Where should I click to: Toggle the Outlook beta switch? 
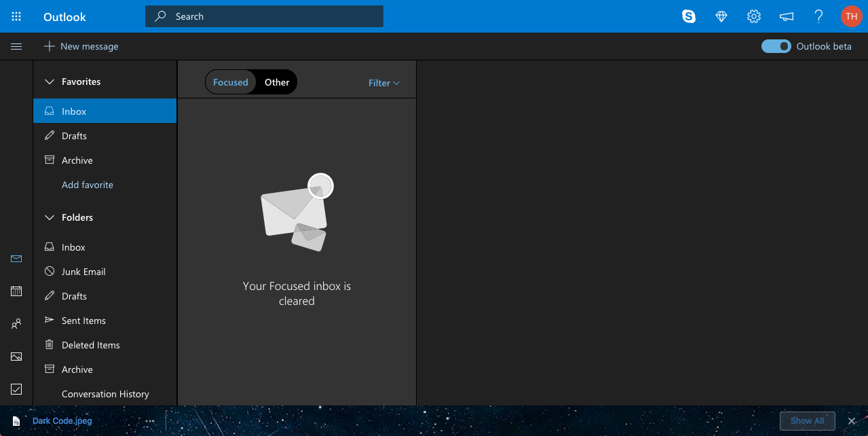click(x=776, y=46)
